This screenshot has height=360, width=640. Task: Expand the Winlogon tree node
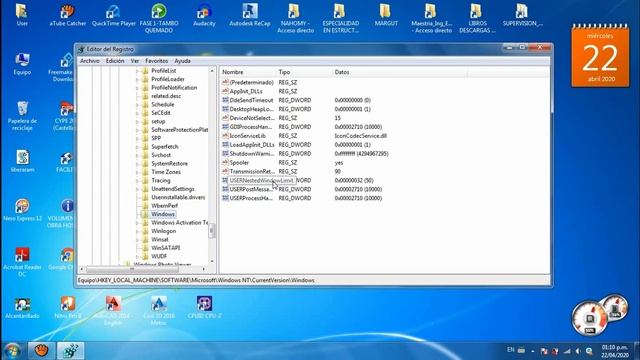point(137,231)
